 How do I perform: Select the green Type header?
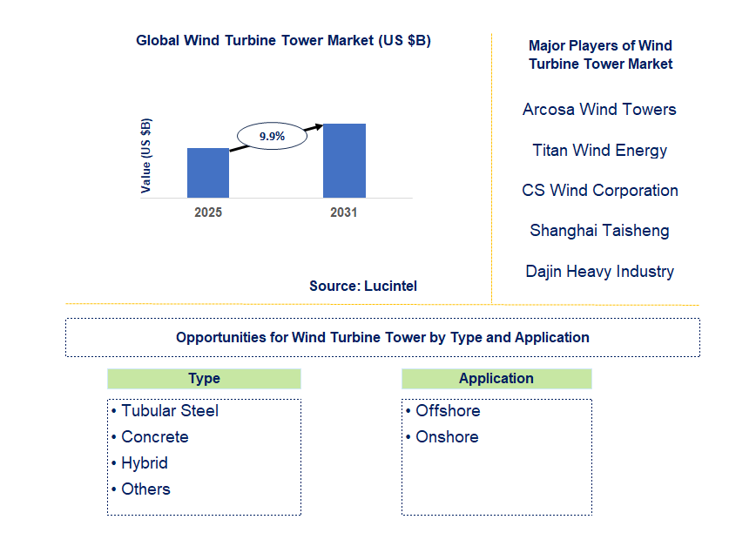tap(204, 379)
